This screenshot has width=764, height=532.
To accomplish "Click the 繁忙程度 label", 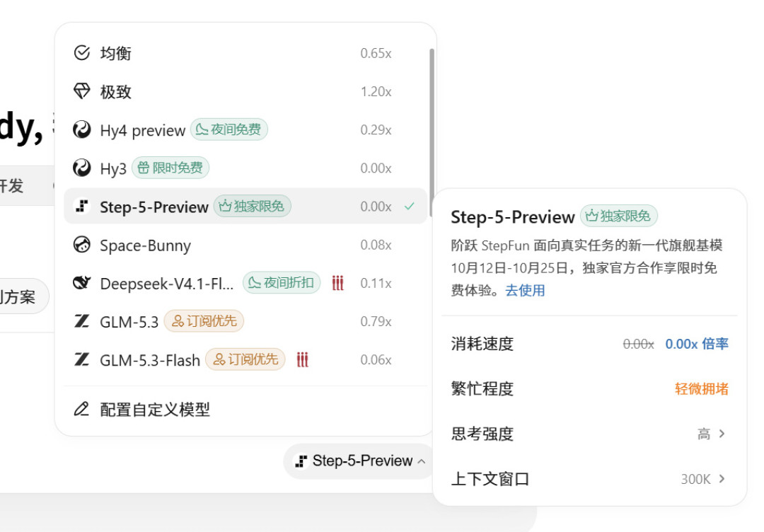I will tap(482, 389).
